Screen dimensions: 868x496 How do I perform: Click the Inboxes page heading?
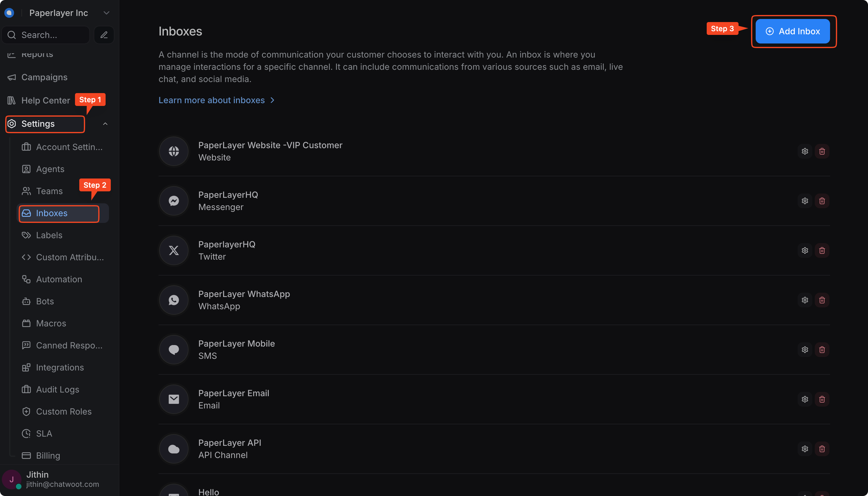click(x=180, y=31)
